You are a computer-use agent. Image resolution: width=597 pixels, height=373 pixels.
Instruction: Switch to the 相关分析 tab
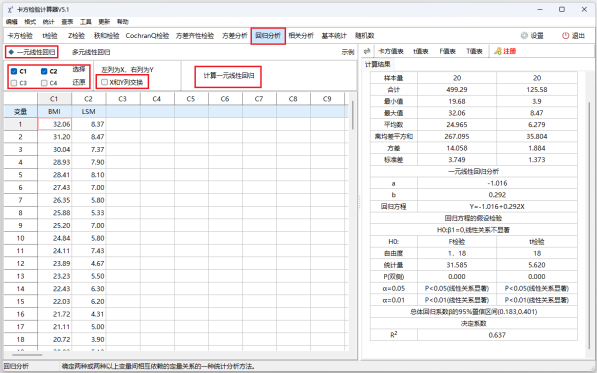[301, 36]
